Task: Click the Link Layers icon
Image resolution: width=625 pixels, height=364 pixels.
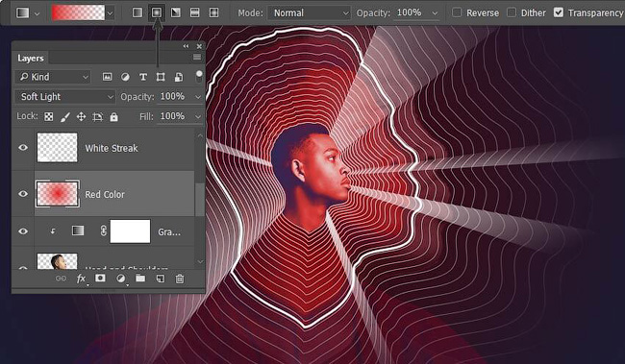Action: [x=61, y=279]
